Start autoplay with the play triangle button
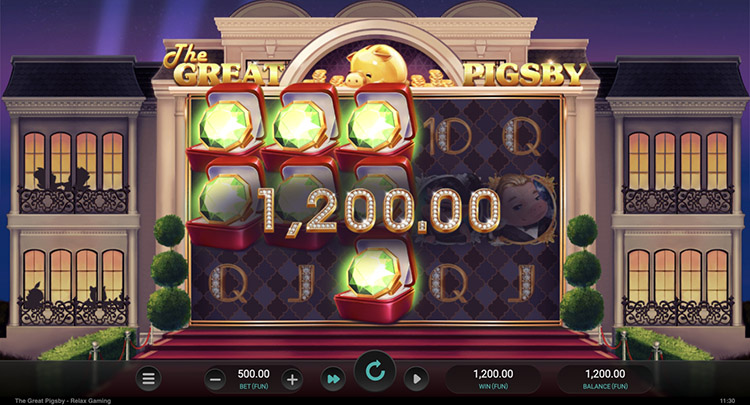Viewport: 750px width, 405px height. click(x=417, y=379)
